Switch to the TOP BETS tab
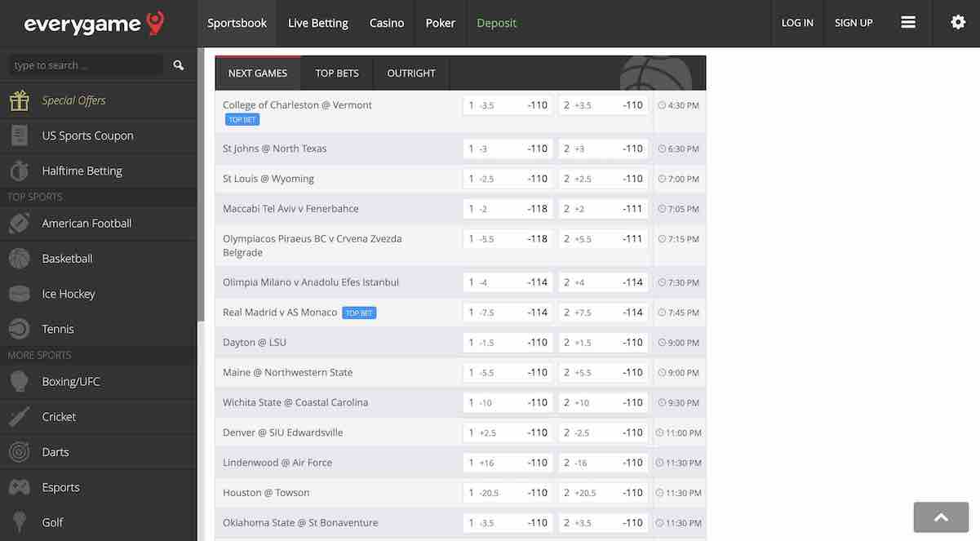 pos(337,73)
